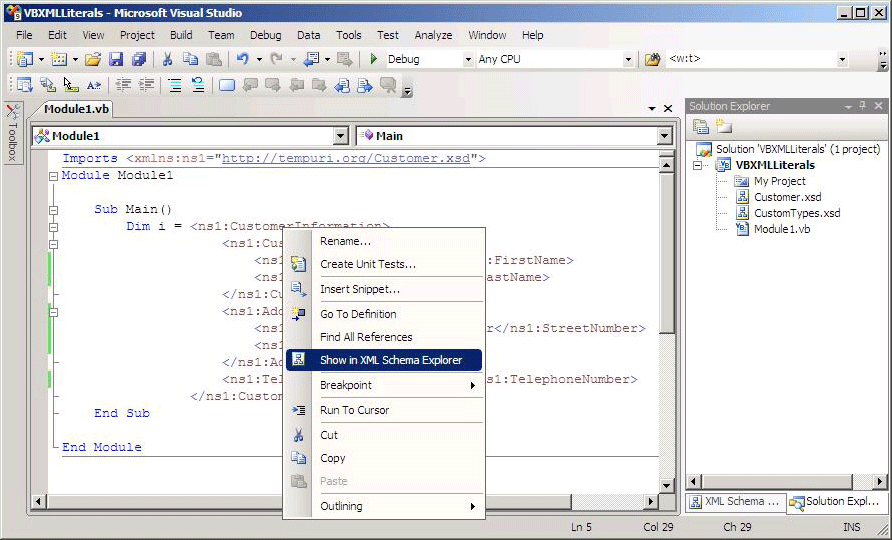Click the Save All toolbar icon
The image size is (892, 540).
139,60
